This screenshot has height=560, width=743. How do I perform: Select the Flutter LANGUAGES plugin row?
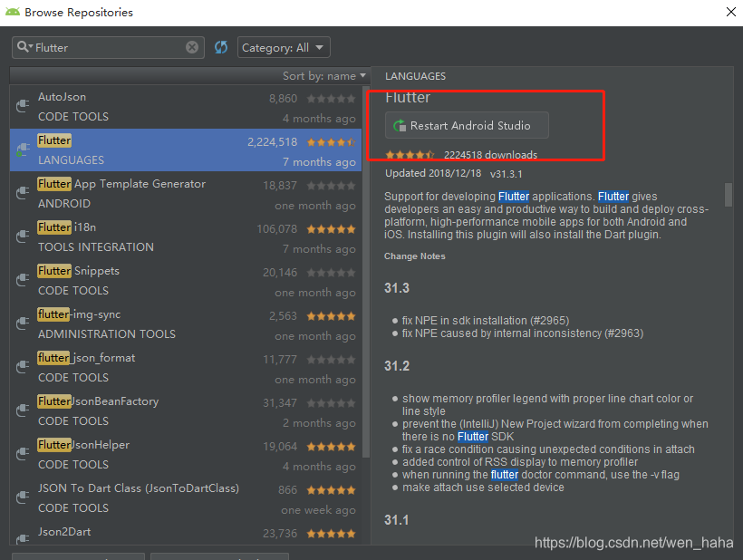point(186,150)
